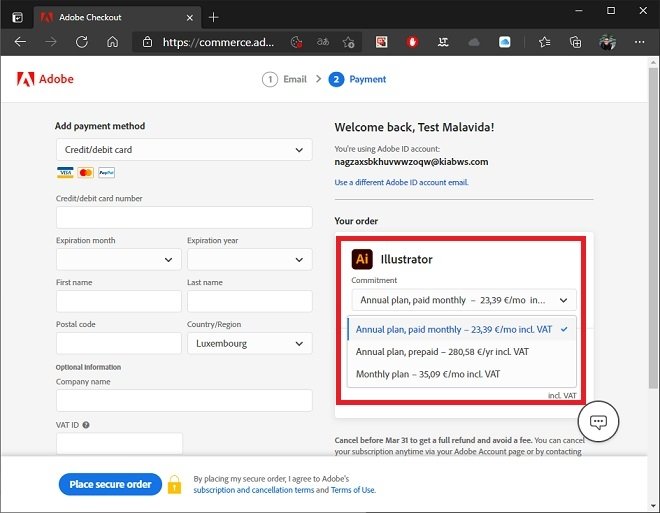The image size is (660, 513).
Task: Go to browser Home icon
Action: (x=112, y=42)
